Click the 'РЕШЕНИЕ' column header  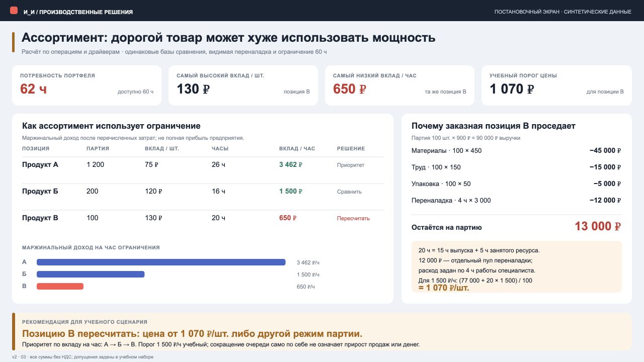pos(351,149)
